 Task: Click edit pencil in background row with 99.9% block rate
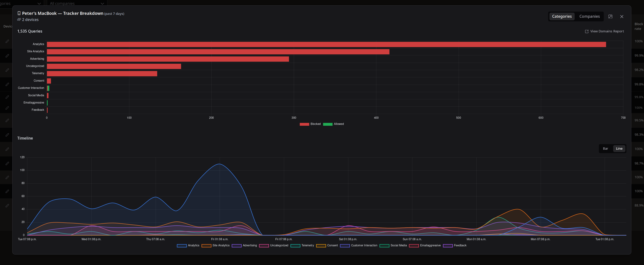click(x=7, y=56)
